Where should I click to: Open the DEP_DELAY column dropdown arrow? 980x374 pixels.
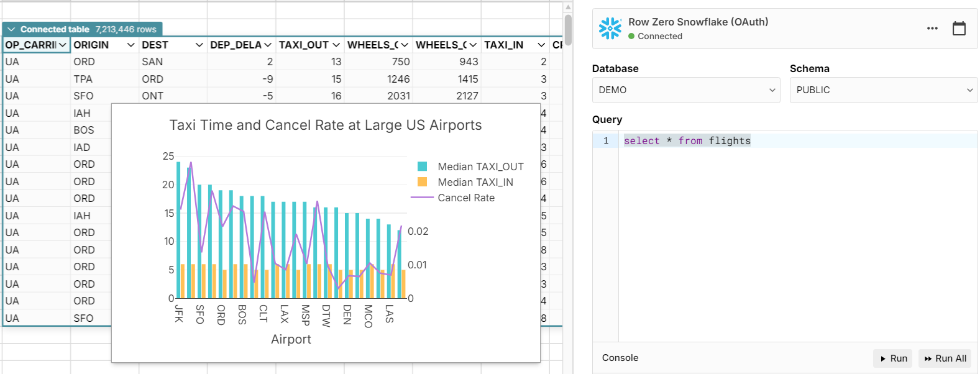(267, 45)
